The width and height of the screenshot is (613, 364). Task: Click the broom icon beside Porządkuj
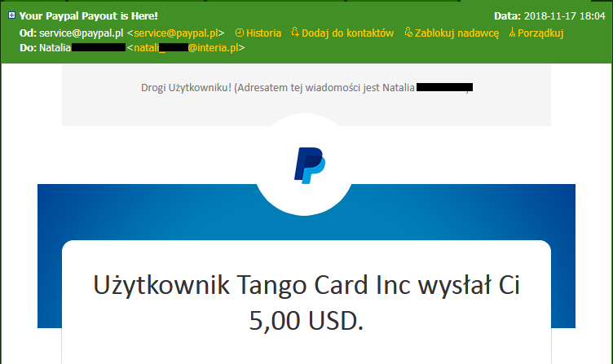point(512,33)
